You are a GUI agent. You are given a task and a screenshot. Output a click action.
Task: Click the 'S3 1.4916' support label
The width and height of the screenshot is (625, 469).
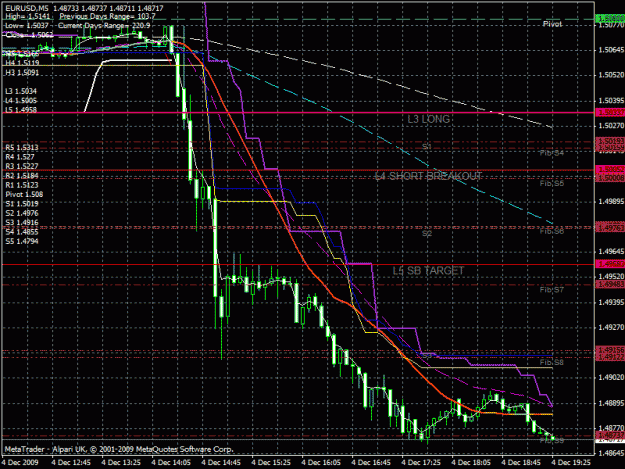point(22,223)
